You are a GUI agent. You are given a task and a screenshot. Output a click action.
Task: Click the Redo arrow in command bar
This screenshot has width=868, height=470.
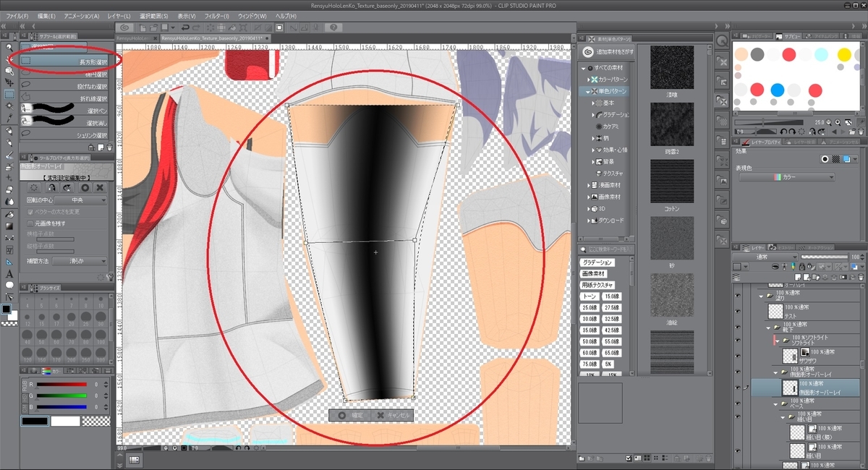tap(197, 27)
